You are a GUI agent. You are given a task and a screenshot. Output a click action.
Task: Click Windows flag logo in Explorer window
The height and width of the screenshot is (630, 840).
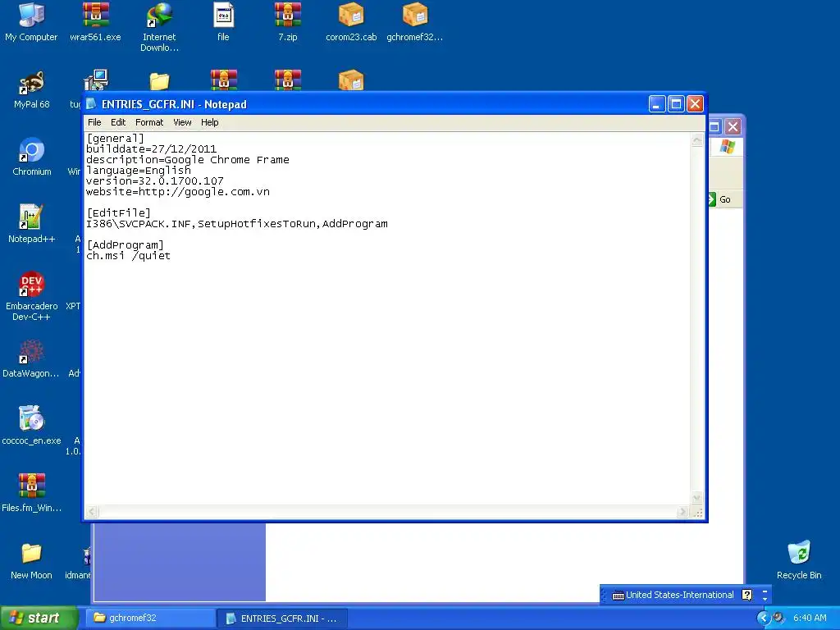coord(727,146)
